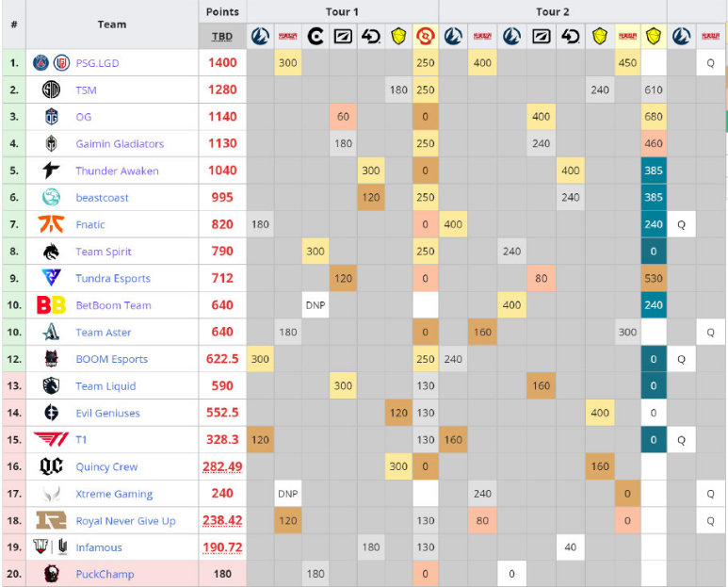The width and height of the screenshot is (728, 587).
Task: Click the 530 cell in Tundra Esports row
Action: (654, 278)
